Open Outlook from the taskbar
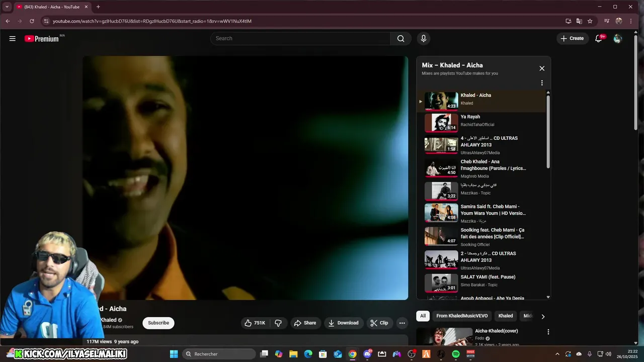The height and width of the screenshot is (362, 644). coord(338,354)
